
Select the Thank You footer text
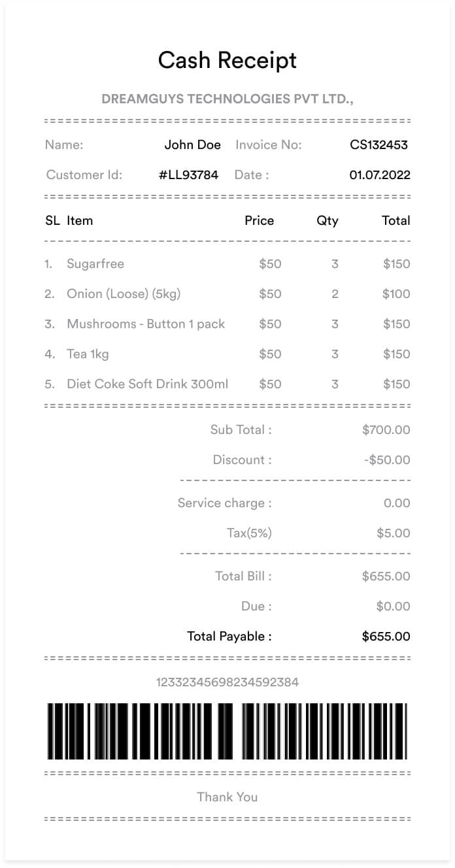tap(227, 797)
